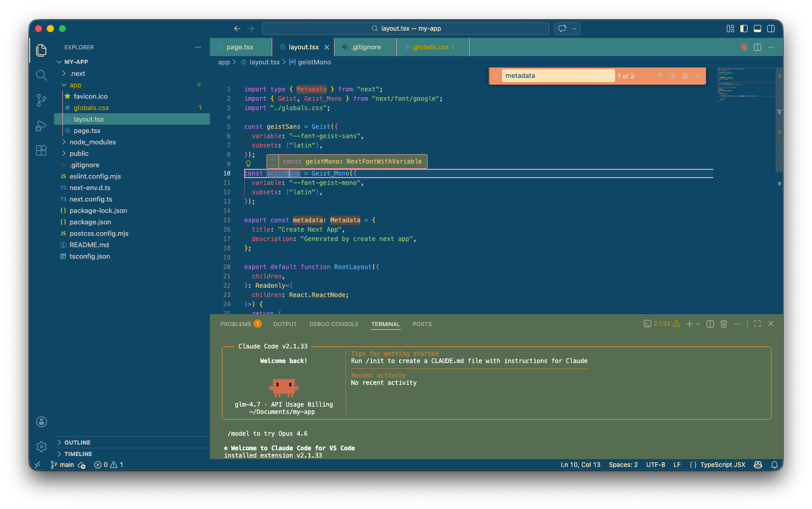Image resolution: width=812 pixels, height=509 pixels.
Task: Open the OUTPUT panel tab
Action: [x=285, y=324]
